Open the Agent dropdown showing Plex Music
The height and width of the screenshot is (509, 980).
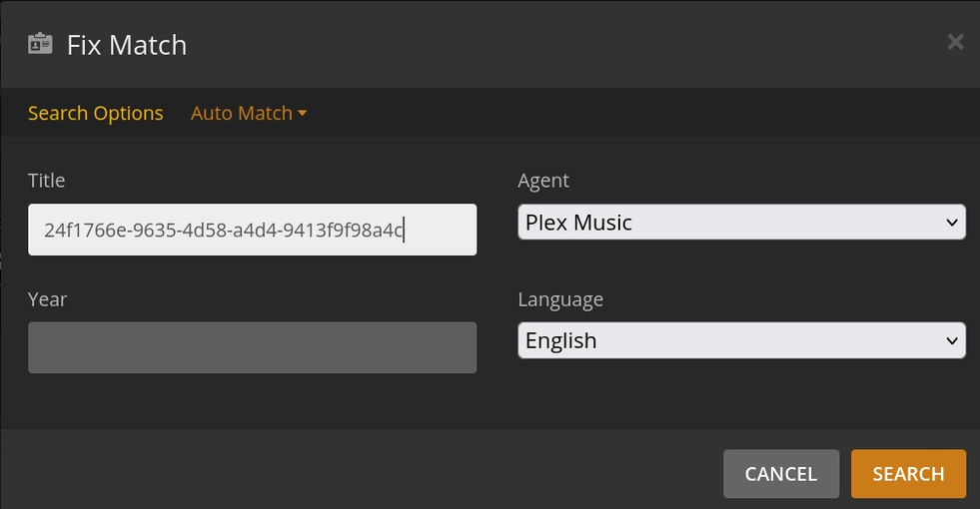pos(741,223)
